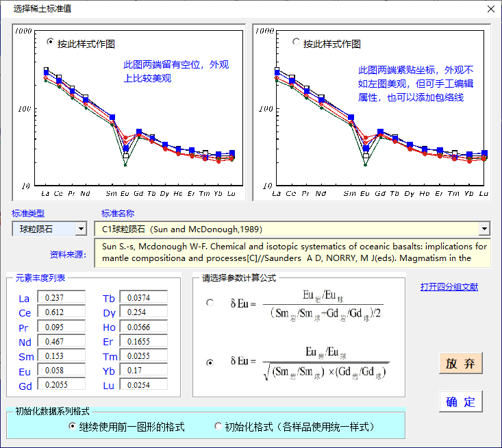Expand the 标准名称 dropdown list arrow

[484, 229]
